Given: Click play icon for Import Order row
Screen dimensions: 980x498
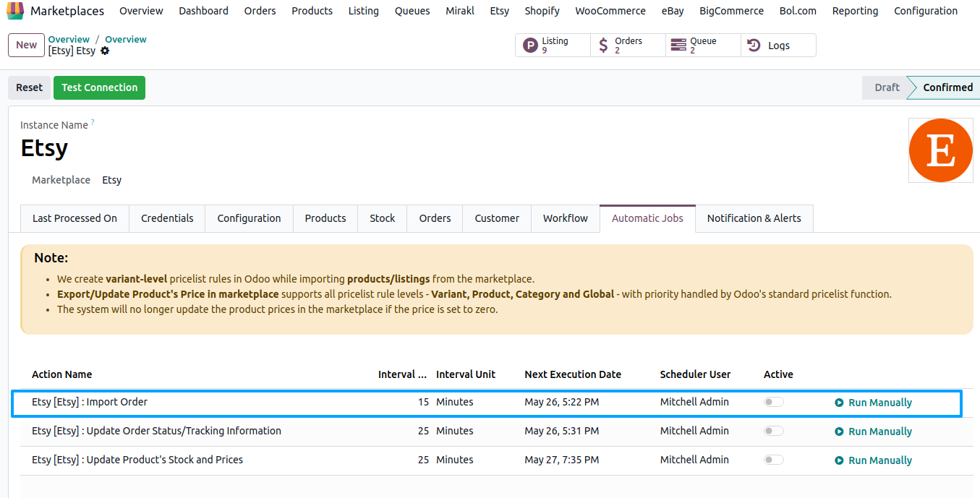Looking at the screenshot, I should click(839, 403).
